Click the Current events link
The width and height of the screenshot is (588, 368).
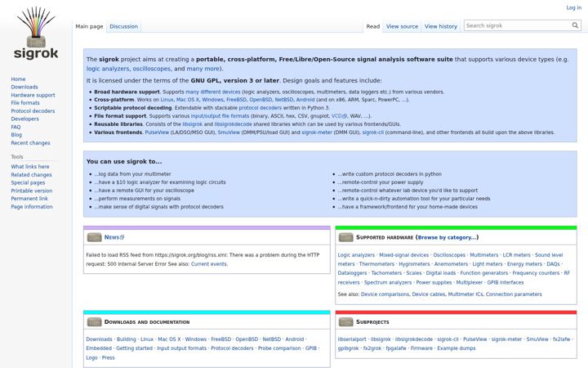click(x=208, y=264)
